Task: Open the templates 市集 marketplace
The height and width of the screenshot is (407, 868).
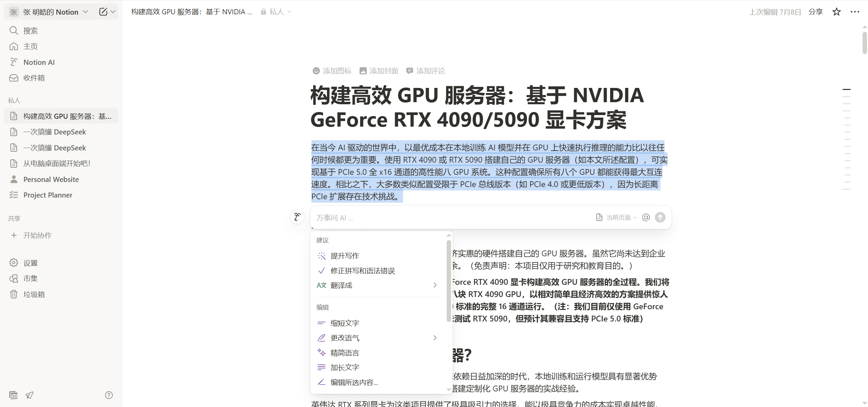Action: [x=31, y=279]
